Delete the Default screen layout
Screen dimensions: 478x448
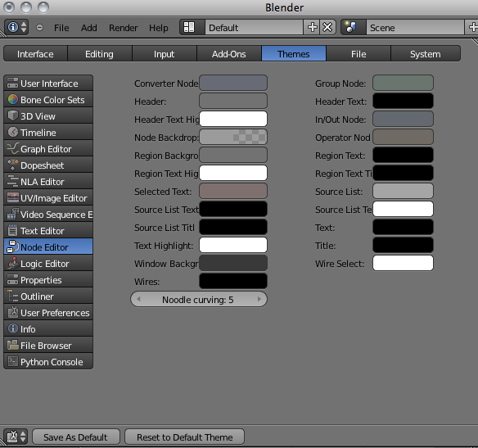[327, 28]
